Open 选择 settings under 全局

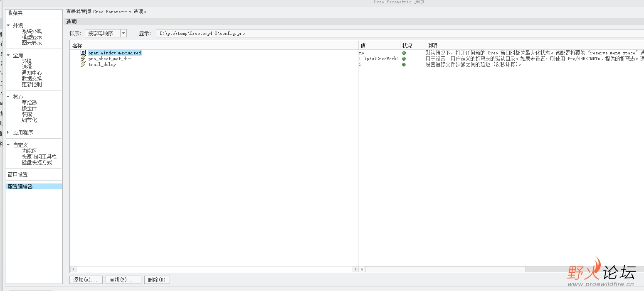[27, 67]
